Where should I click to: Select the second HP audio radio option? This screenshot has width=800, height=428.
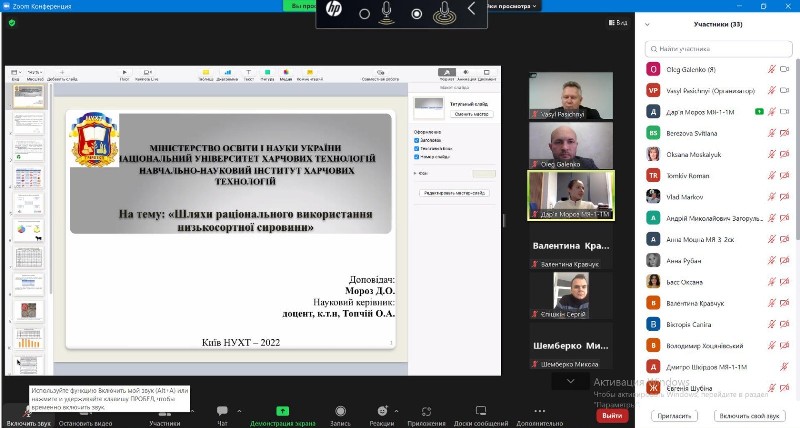click(x=418, y=13)
